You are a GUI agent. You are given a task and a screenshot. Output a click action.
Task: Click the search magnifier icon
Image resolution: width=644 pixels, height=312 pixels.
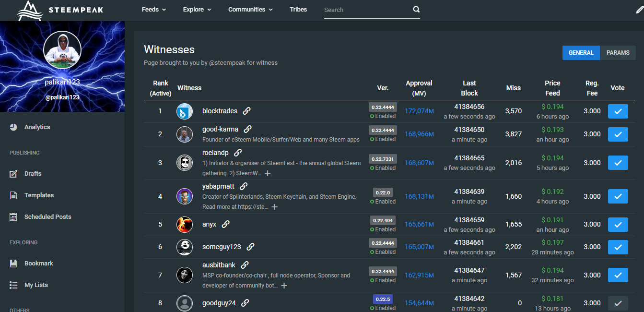click(416, 10)
